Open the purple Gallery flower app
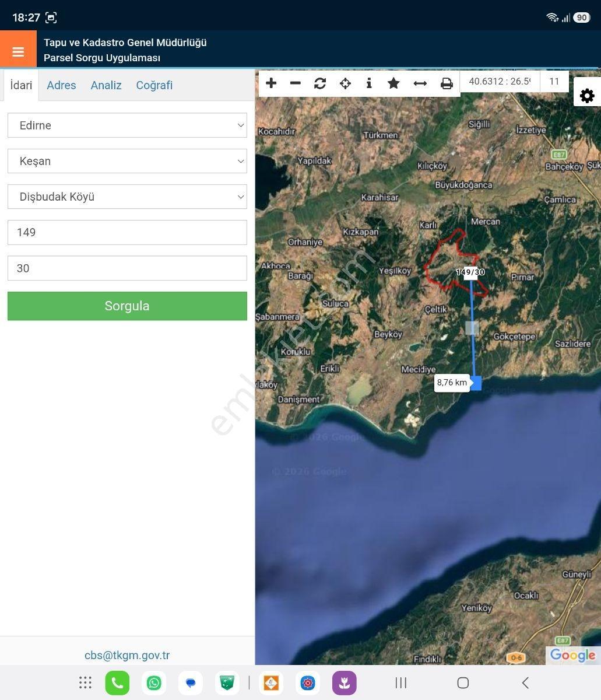This screenshot has width=601, height=700. tap(345, 682)
